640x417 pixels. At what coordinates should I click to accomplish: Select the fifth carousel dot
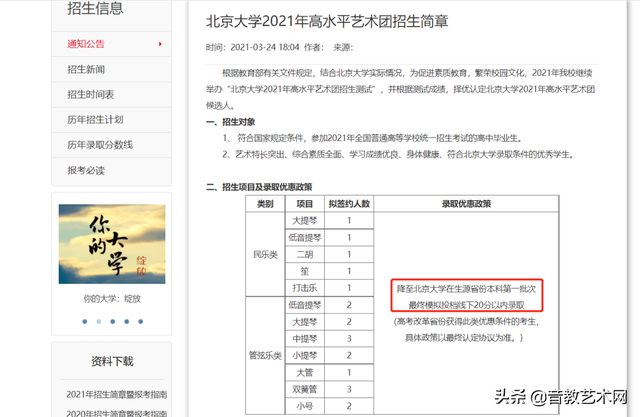click(140, 322)
